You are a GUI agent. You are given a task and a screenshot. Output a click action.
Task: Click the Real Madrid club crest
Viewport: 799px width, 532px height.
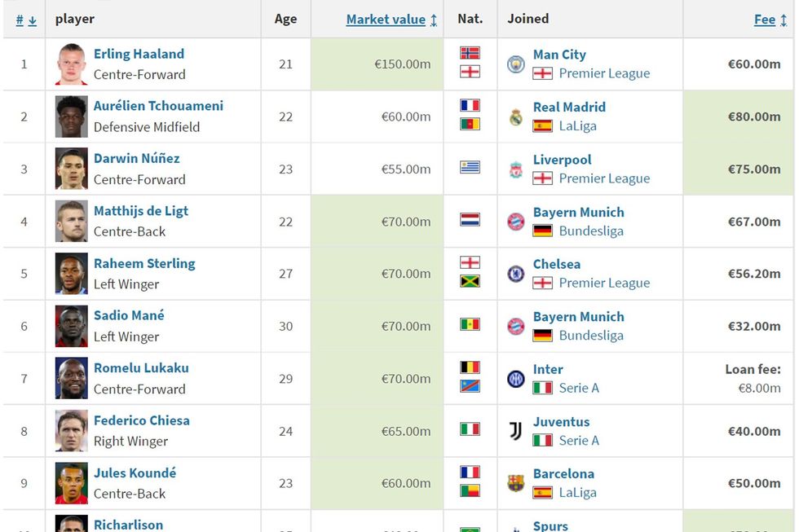pos(516,117)
